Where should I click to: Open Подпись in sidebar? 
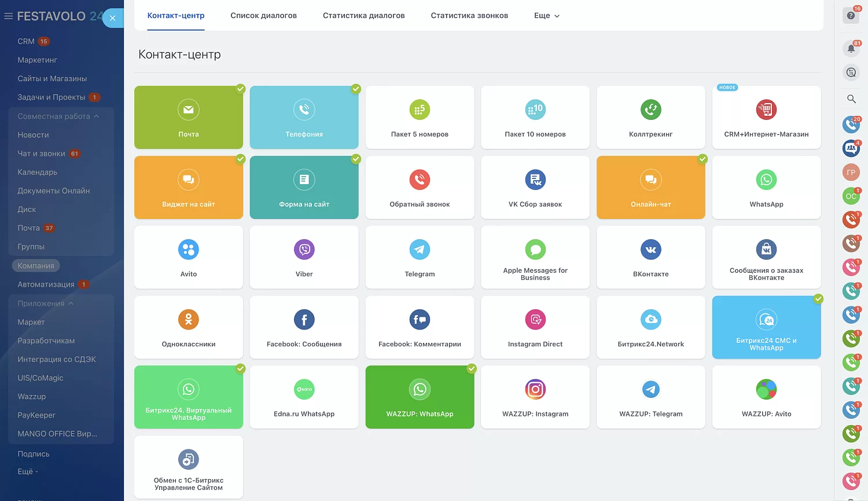[34, 454]
